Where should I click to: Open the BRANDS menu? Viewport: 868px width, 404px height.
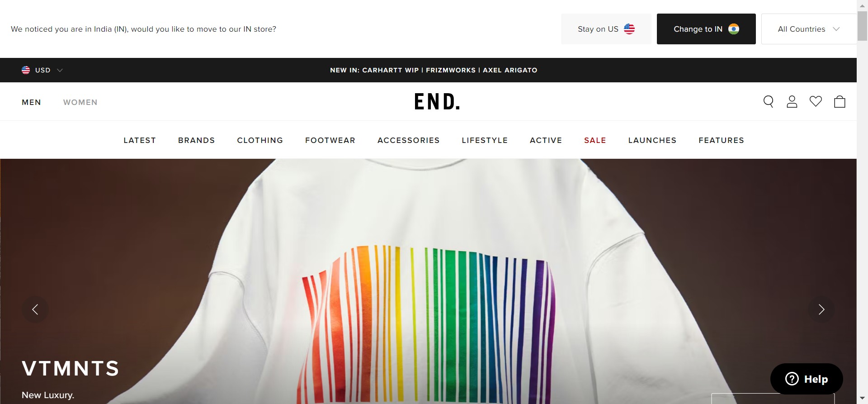click(x=197, y=140)
